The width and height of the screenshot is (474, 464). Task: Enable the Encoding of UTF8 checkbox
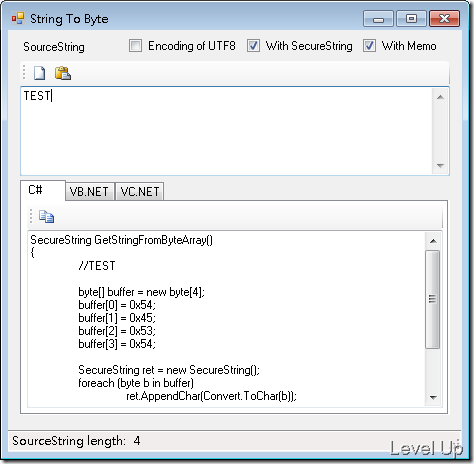[x=135, y=46]
